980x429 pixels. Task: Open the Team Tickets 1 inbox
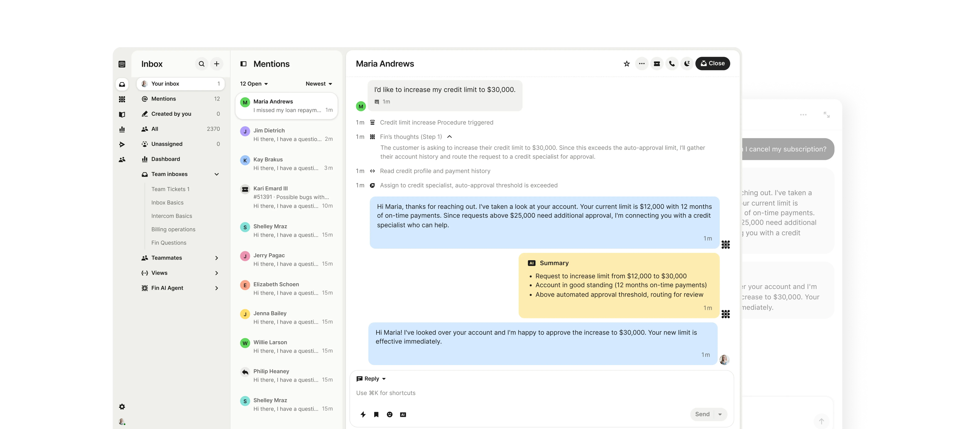pyautogui.click(x=170, y=189)
